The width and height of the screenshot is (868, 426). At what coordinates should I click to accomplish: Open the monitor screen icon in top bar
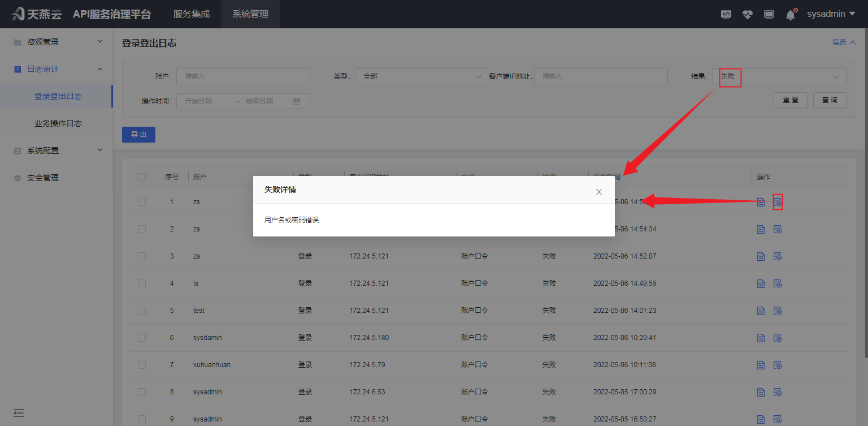769,14
